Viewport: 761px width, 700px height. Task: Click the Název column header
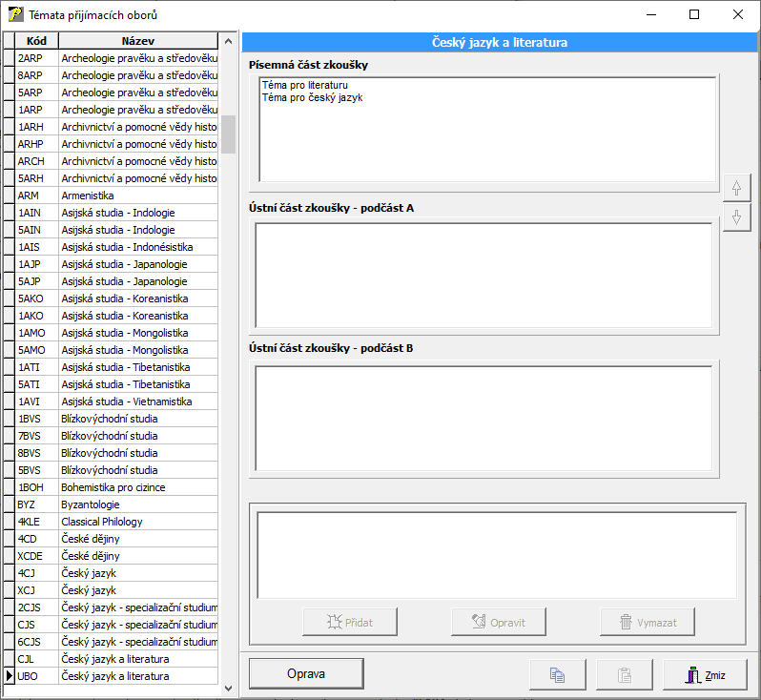pyautogui.click(x=137, y=41)
